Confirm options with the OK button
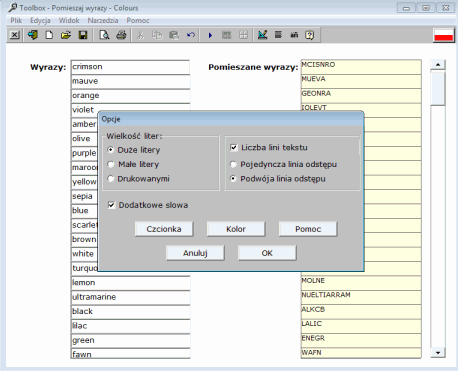Image resolution: width=458 pixels, height=371 pixels. coord(267,253)
